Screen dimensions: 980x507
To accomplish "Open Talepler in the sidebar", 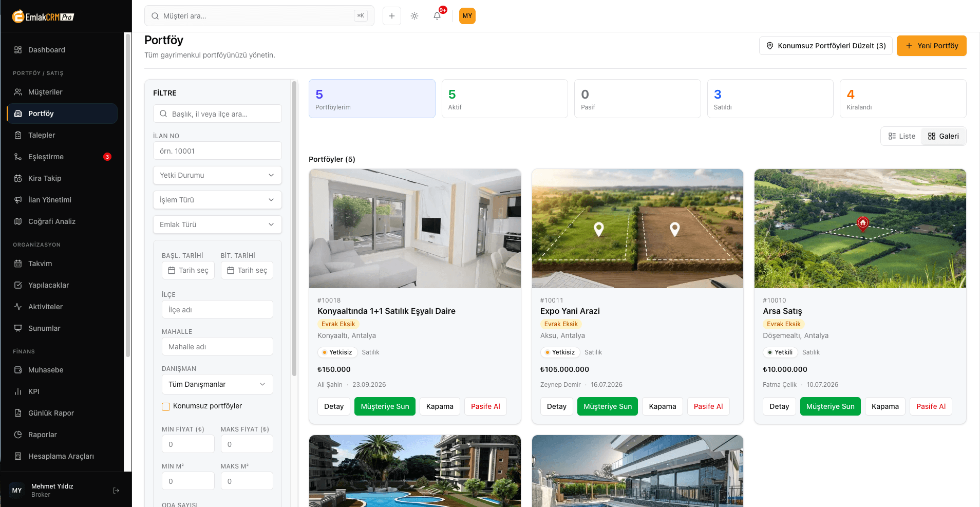I will click(x=62, y=135).
